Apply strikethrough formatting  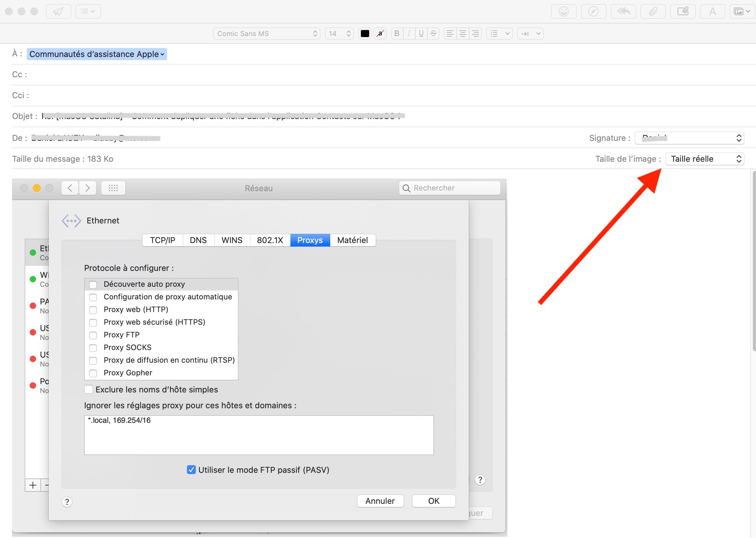(x=433, y=34)
